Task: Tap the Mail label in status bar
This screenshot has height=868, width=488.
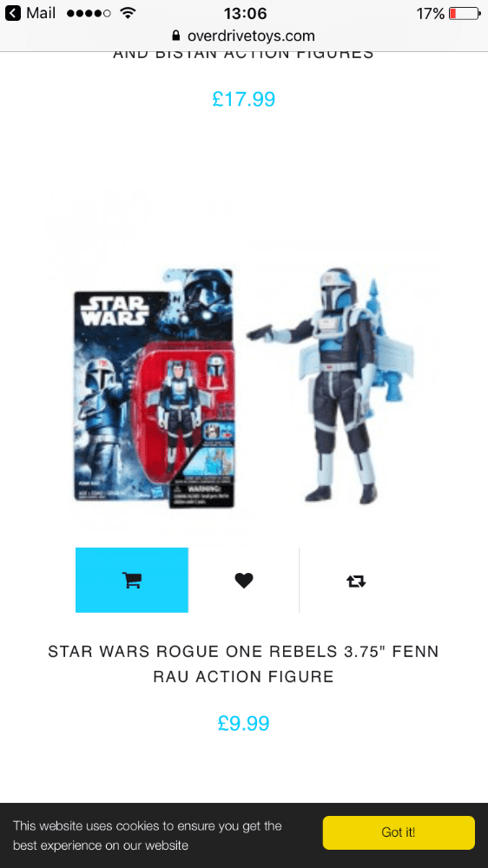Action: [x=41, y=13]
